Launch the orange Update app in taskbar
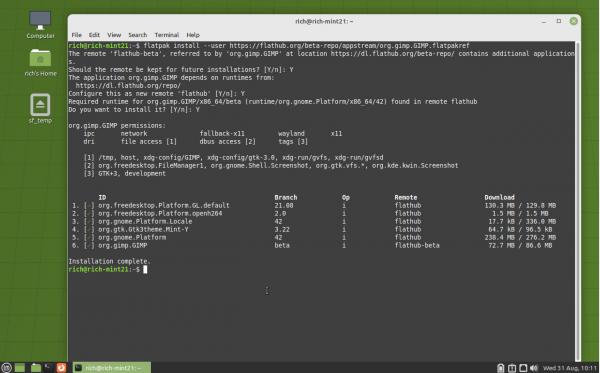 coord(61,368)
